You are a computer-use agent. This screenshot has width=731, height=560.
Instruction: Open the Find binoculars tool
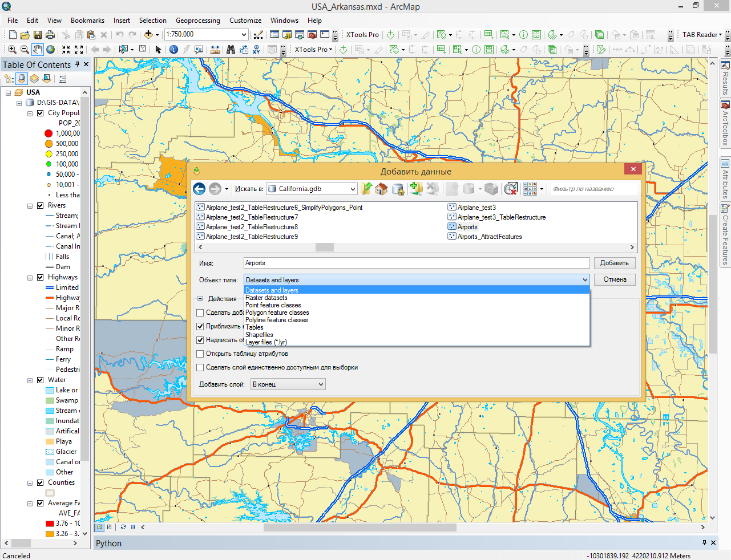click(231, 50)
